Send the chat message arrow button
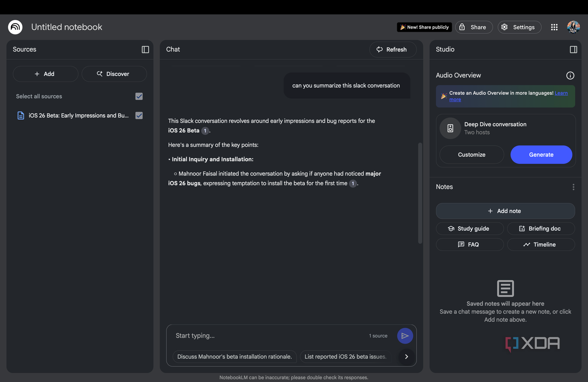588x382 pixels. coord(405,336)
